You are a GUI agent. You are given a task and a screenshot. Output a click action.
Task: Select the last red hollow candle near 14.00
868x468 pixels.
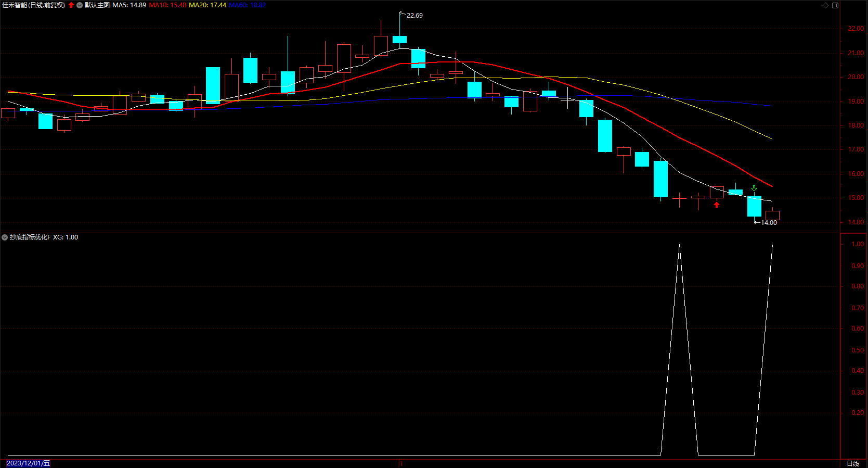772,216
